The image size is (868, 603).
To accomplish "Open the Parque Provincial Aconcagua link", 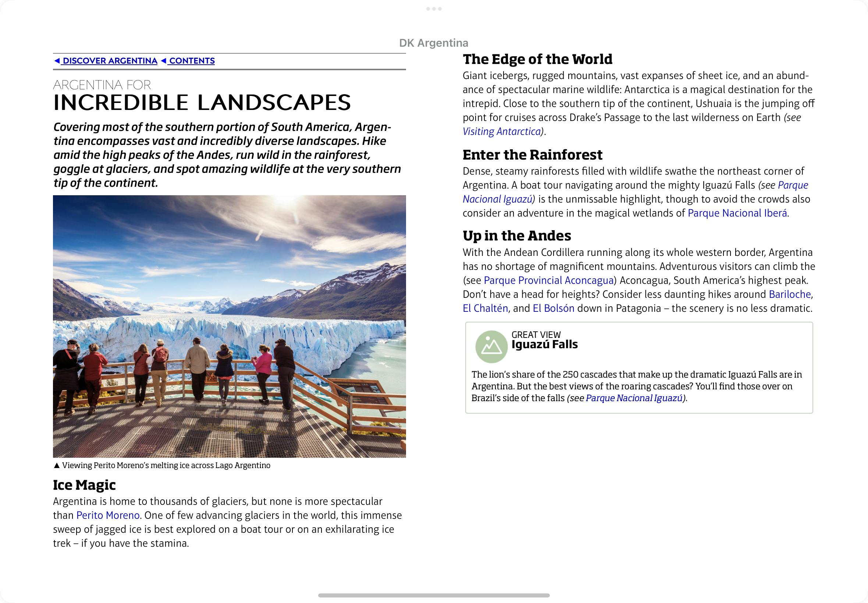I will (548, 280).
